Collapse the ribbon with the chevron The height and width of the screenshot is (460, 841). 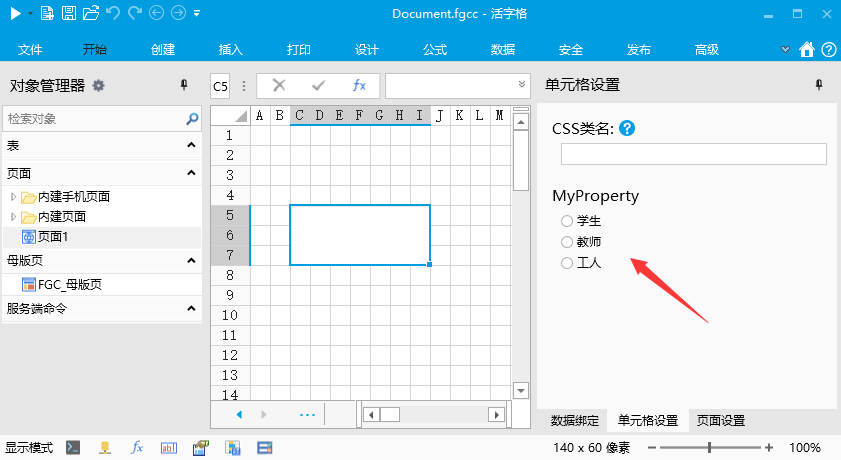[785, 49]
